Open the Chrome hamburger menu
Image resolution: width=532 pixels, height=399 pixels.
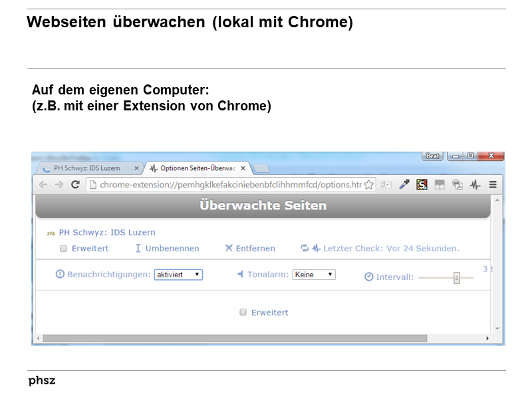(492, 185)
